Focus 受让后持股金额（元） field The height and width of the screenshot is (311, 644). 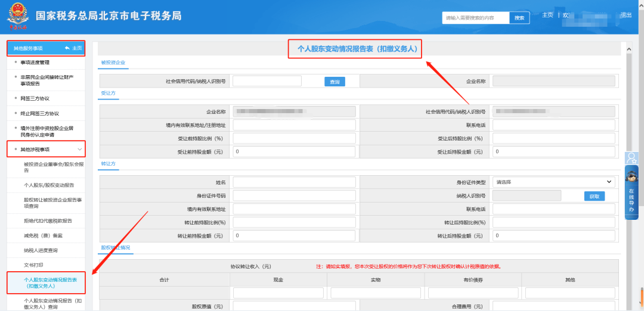click(x=553, y=152)
